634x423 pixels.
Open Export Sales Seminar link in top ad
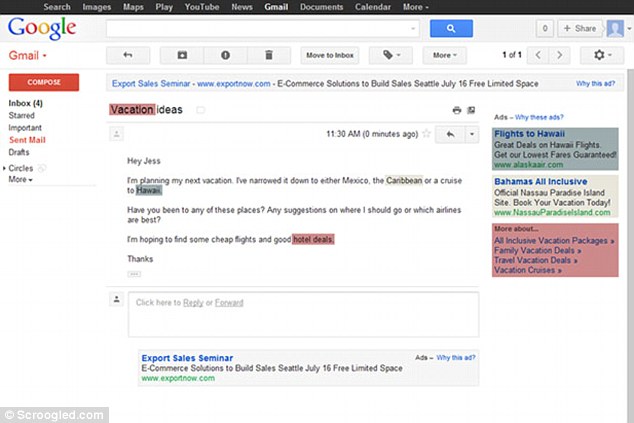(x=151, y=84)
